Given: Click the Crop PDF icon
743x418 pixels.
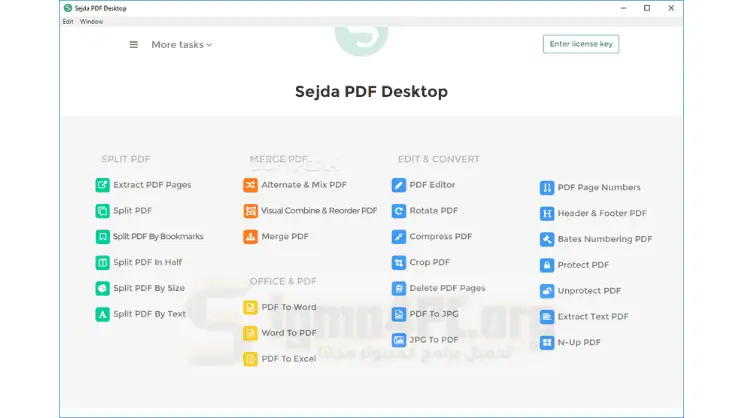Looking at the screenshot, I should click(x=399, y=263).
